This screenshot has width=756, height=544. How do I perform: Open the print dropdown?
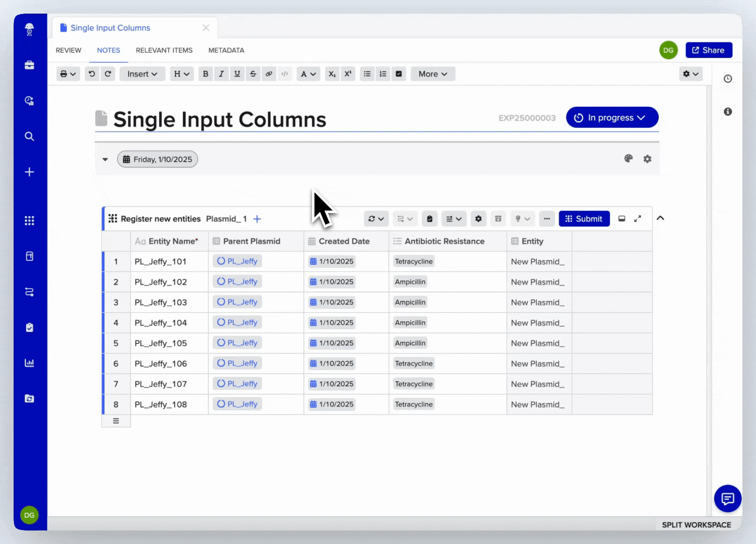point(68,74)
